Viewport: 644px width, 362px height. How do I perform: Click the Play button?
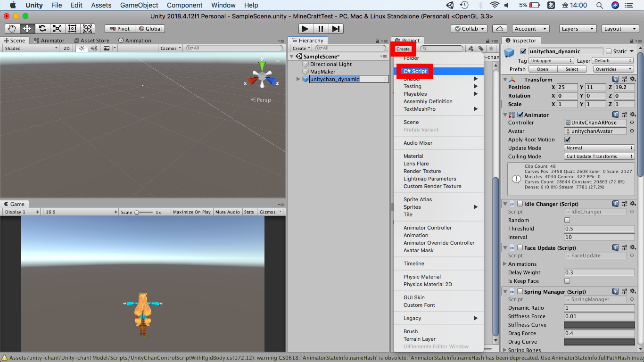point(305,29)
